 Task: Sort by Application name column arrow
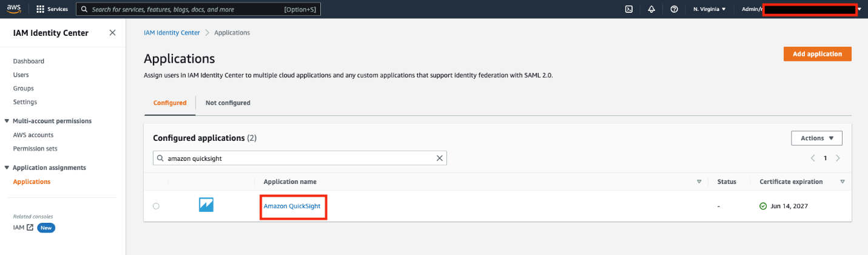click(x=699, y=182)
